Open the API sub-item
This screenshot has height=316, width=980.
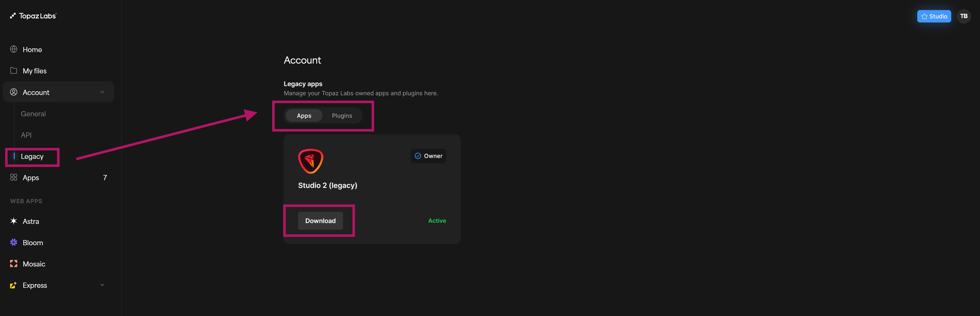[26, 135]
